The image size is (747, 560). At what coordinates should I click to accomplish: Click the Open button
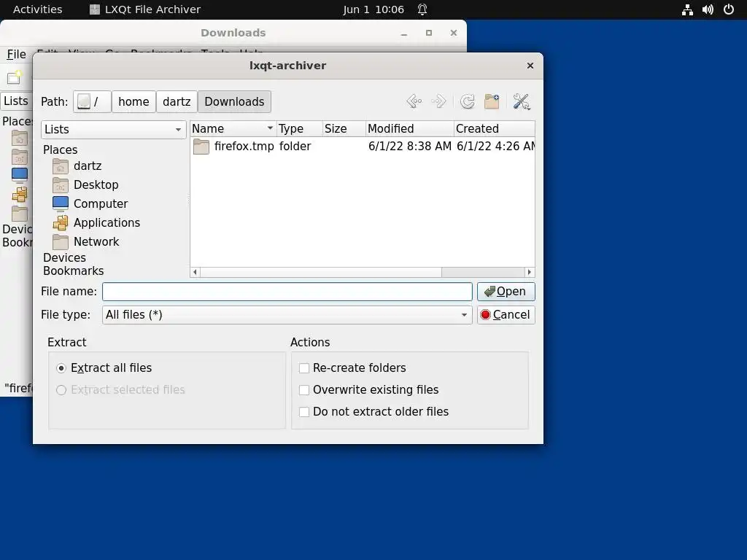click(506, 292)
